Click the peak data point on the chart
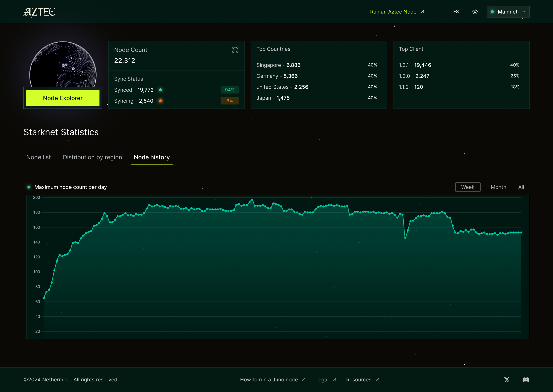Viewport: 553px width, 392px height. click(x=252, y=200)
